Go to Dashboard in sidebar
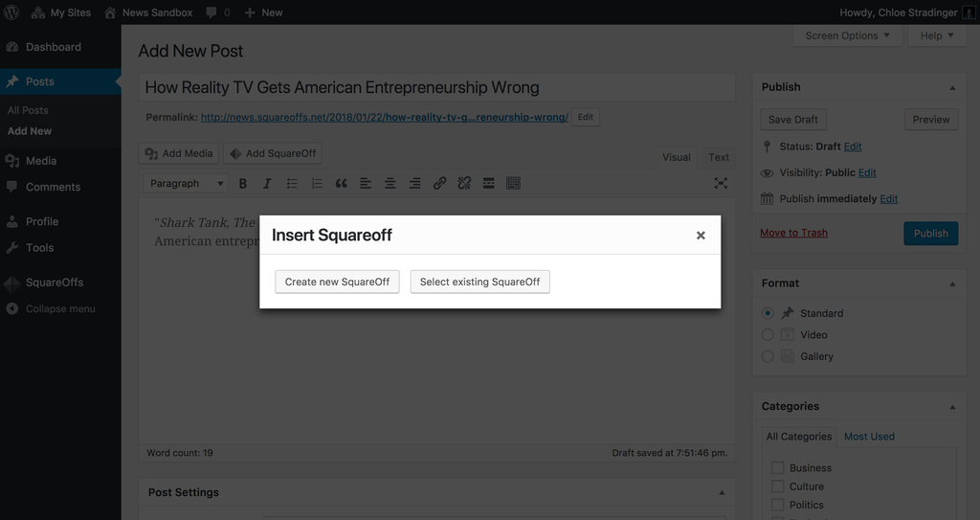Image resolution: width=980 pixels, height=520 pixels. pos(60,47)
